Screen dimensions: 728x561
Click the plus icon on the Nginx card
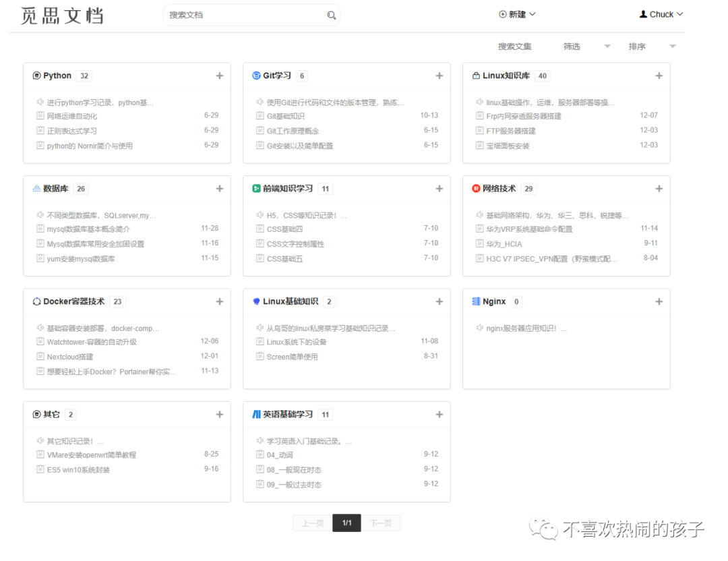pos(659,301)
